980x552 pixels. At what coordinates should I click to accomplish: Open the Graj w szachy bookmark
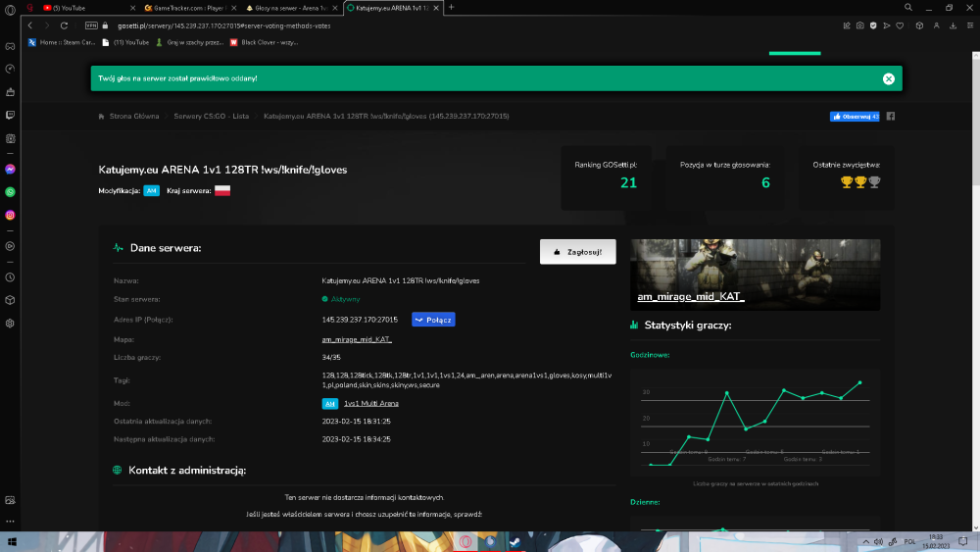point(189,42)
